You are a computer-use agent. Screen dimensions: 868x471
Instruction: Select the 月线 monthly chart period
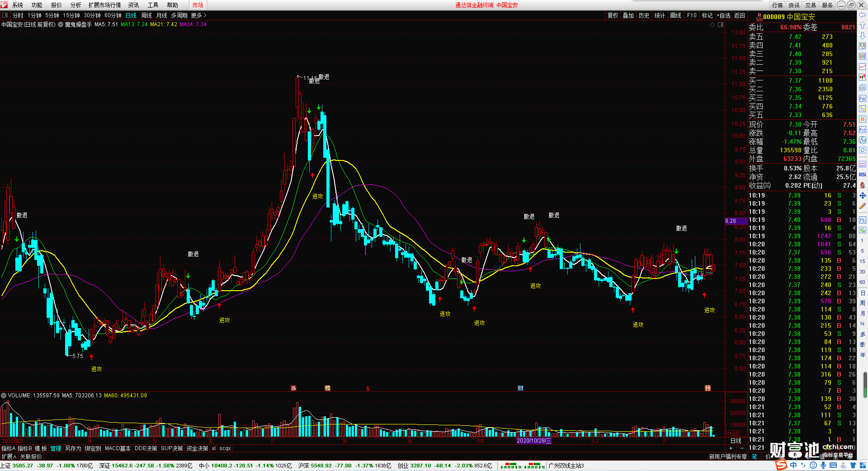pyautogui.click(x=162, y=15)
